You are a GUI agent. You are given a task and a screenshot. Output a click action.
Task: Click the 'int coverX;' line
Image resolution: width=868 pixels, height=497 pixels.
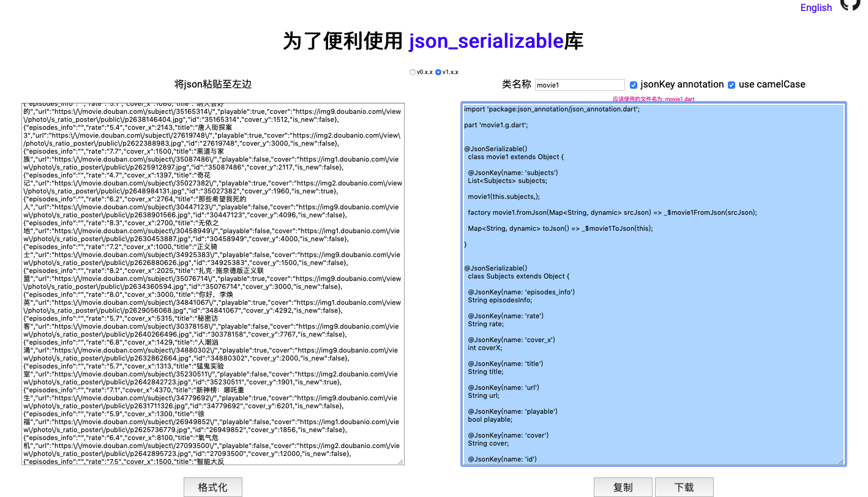pyautogui.click(x=485, y=348)
